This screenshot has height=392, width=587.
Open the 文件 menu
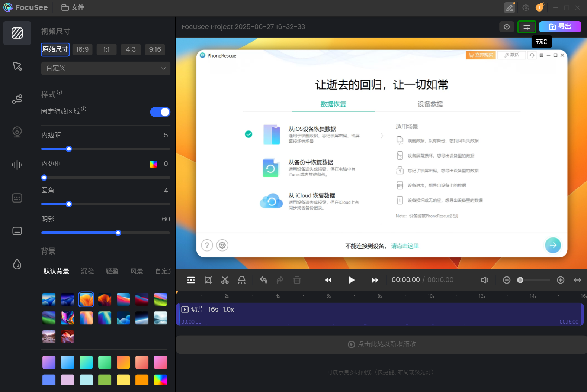point(73,7)
